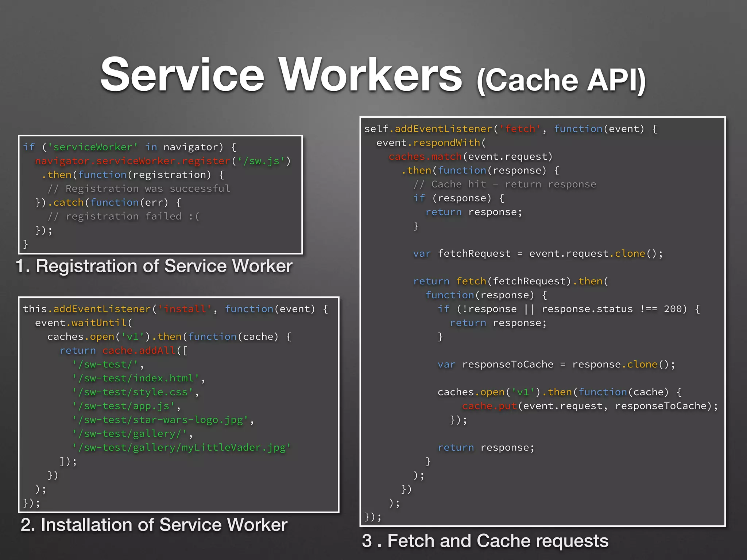The height and width of the screenshot is (560, 747).
Task: Click the "this.addEventListener('install'" line
Action: [175, 309]
